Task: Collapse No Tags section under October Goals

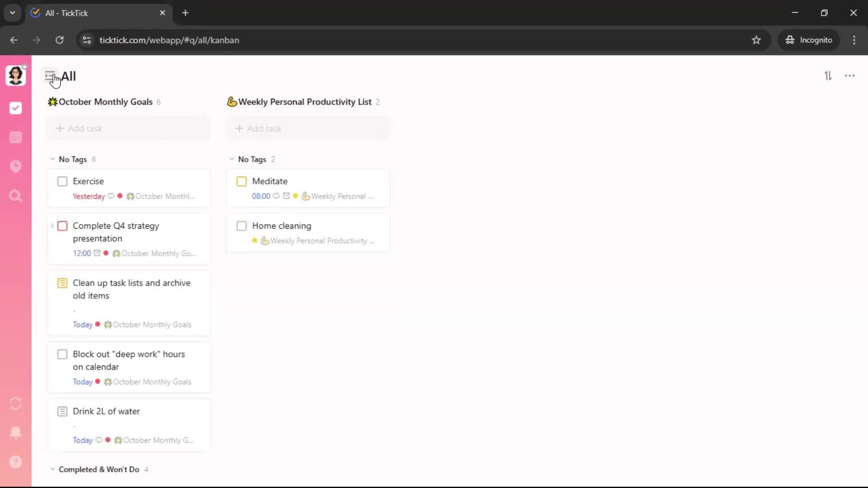Action: click(x=52, y=159)
